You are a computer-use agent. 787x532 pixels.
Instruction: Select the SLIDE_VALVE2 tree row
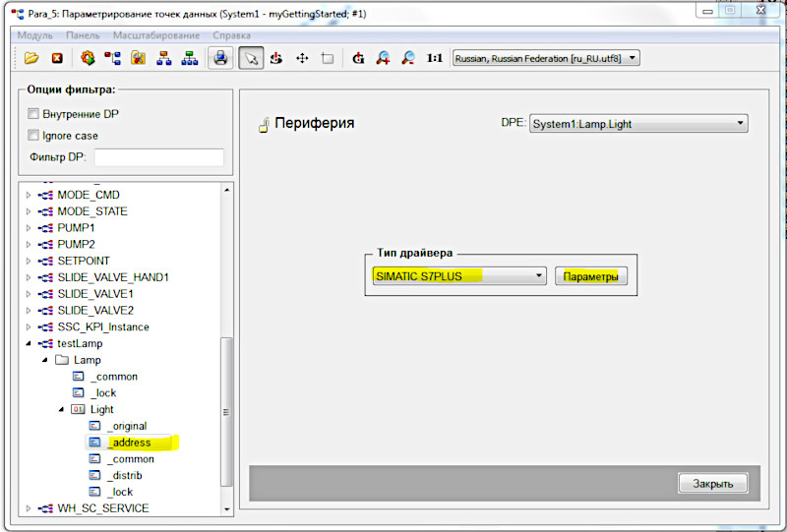click(x=95, y=310)
